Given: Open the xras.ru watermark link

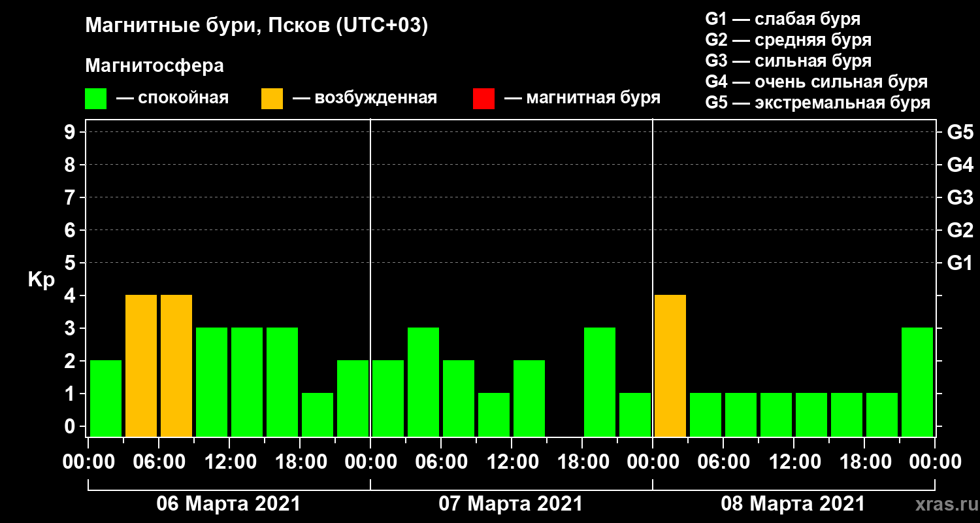Looking at the screenshot, I should pos(943,505).
